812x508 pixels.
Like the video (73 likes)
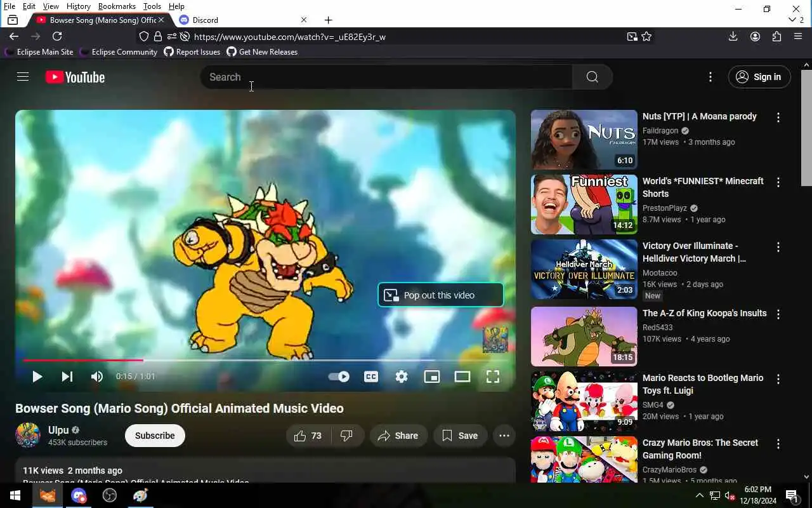click(308, 436)
